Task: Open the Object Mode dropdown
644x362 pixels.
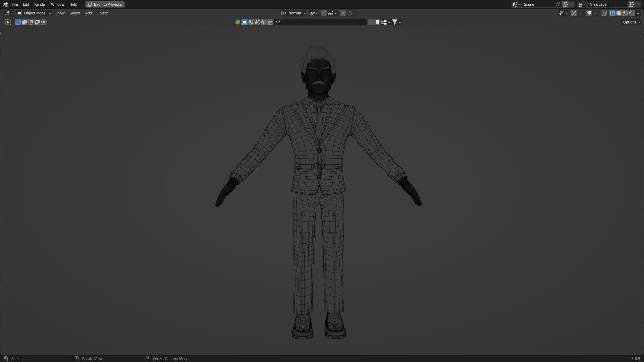Action: click(x=34, y=13)
